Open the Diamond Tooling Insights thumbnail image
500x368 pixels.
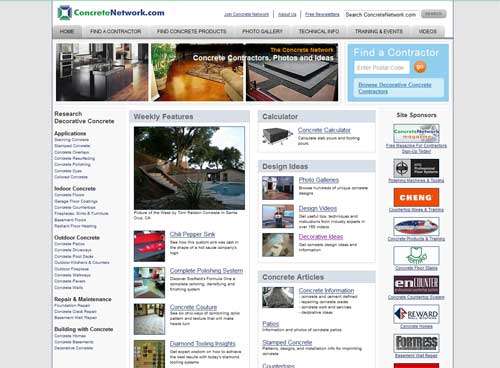point(149,354)
